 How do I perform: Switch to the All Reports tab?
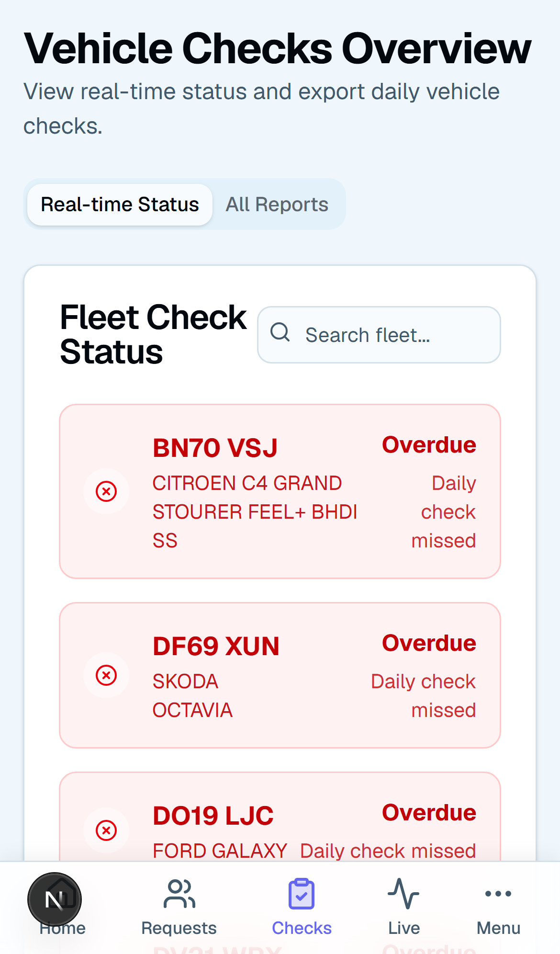tap(277, 204)
